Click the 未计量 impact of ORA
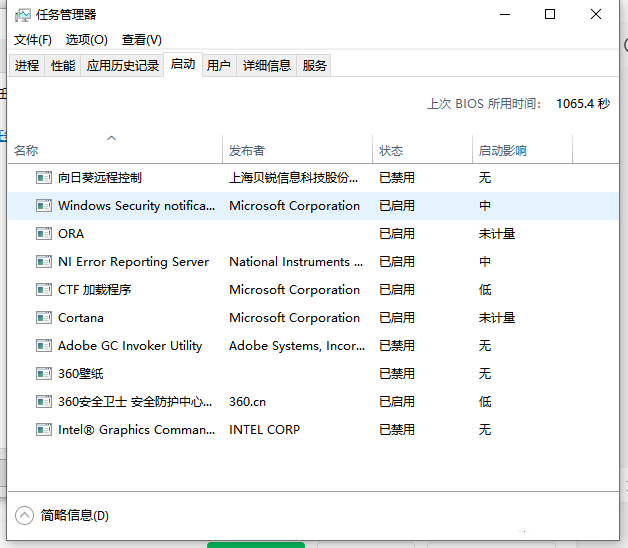Screen dimensions: 628x548 click(497, 234)
